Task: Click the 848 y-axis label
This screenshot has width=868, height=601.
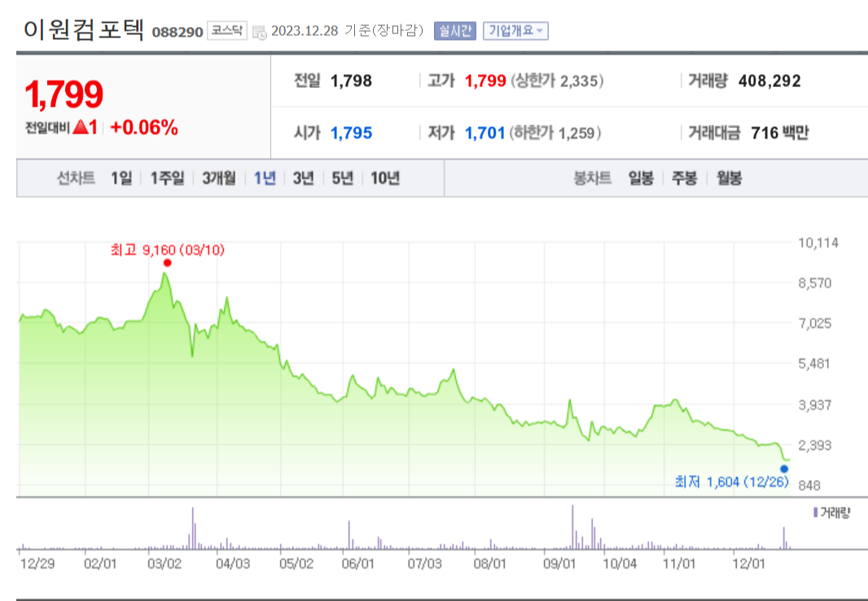Action: click(x=809, y=485)
